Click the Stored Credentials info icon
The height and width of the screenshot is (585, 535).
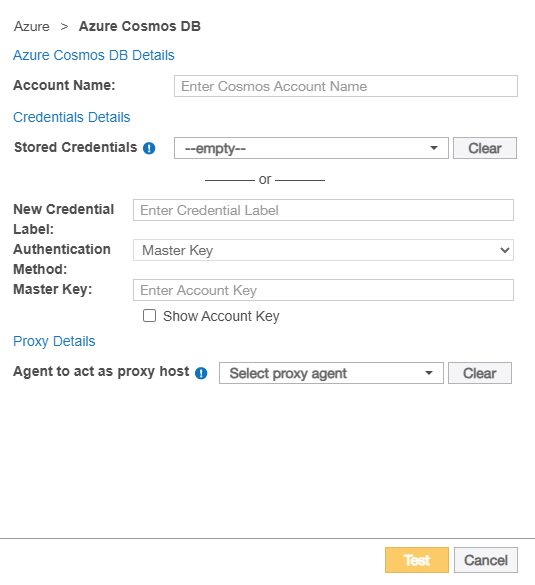(x=149, y=148)
